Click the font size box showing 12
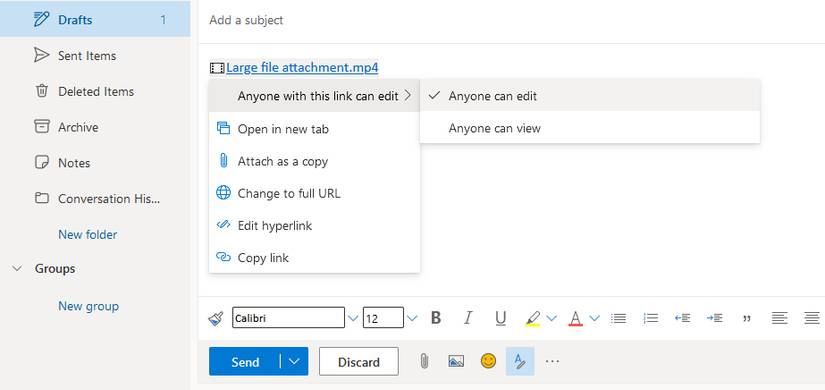Image resolution: width=825 pixels, height=390 pixels. (383, 318)
